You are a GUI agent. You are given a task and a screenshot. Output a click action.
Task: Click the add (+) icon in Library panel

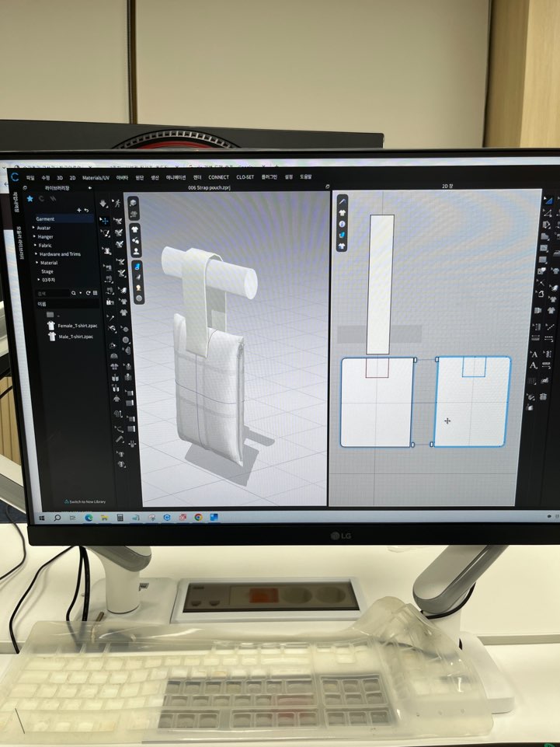tap(78, 211)
